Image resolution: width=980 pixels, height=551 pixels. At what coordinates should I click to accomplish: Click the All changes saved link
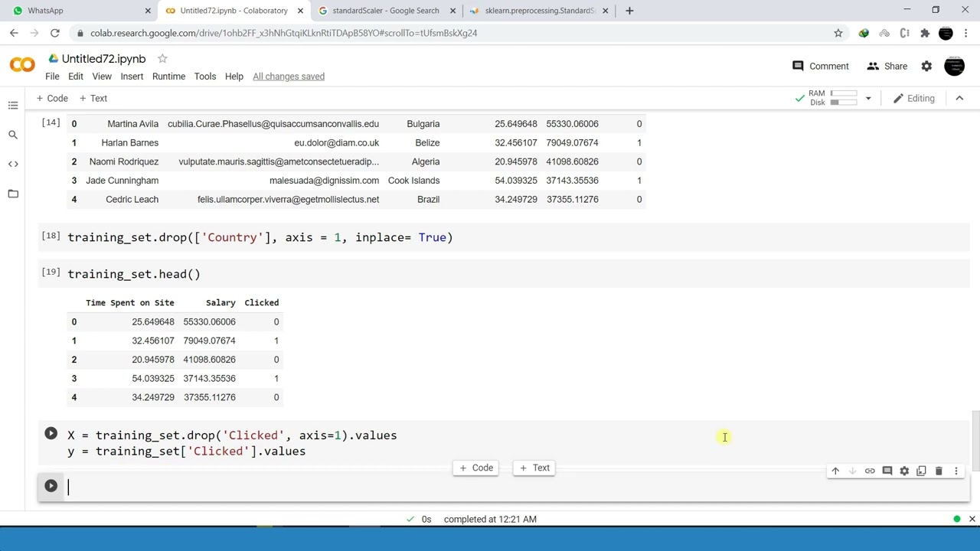[289, 77]
